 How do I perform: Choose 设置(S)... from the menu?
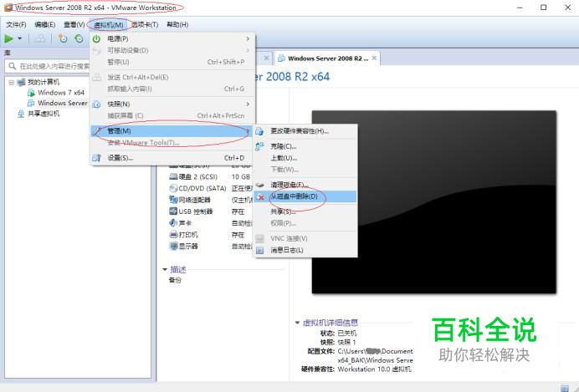tap(172, 158)
